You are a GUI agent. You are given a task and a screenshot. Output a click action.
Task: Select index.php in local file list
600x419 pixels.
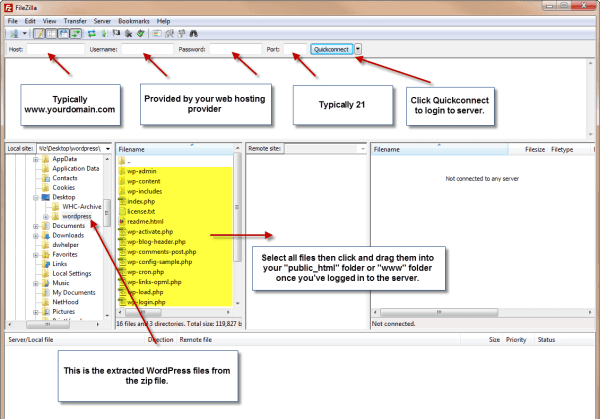pyautogui.click(x=141, y=201)
